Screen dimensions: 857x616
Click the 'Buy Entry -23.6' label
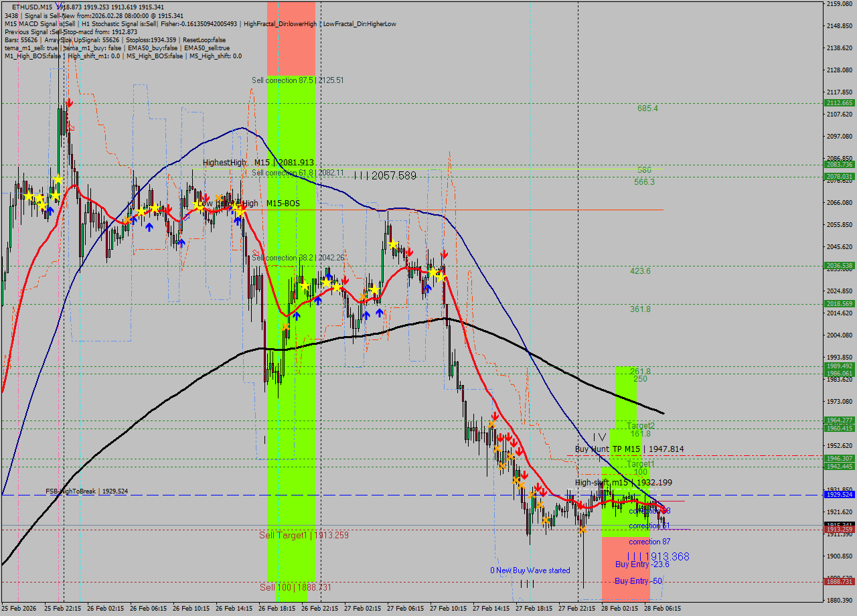point(642,564)
